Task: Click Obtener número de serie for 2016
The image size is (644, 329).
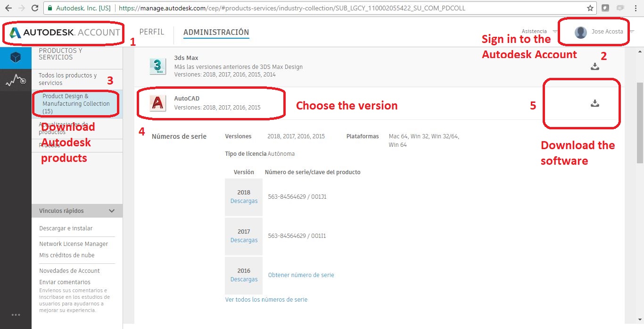Action: pos(301,275)
